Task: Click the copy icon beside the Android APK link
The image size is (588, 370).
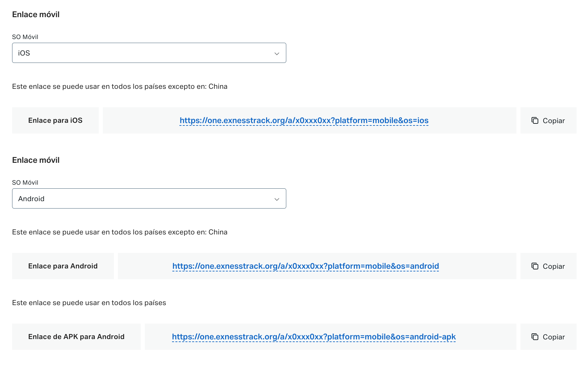Action: point(535,337)
